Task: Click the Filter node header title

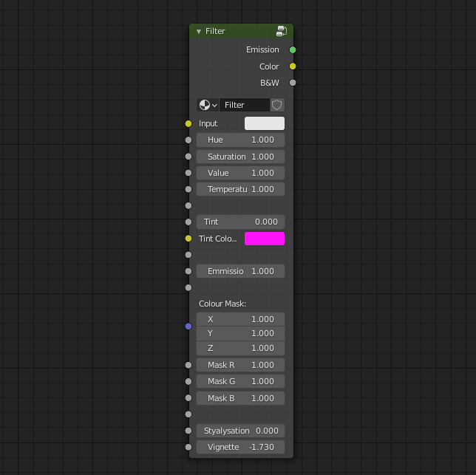Action: pyautogui.click(x=215, y=31)
